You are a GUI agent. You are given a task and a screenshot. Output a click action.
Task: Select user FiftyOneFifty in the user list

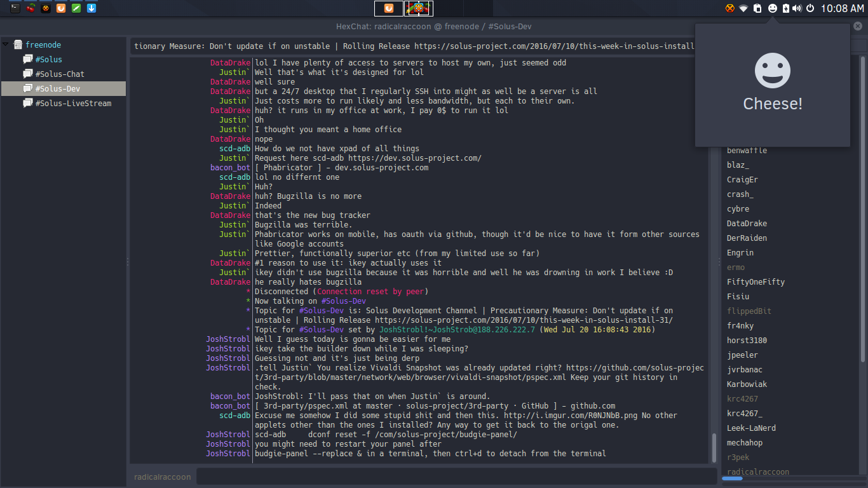pos(756,282)
